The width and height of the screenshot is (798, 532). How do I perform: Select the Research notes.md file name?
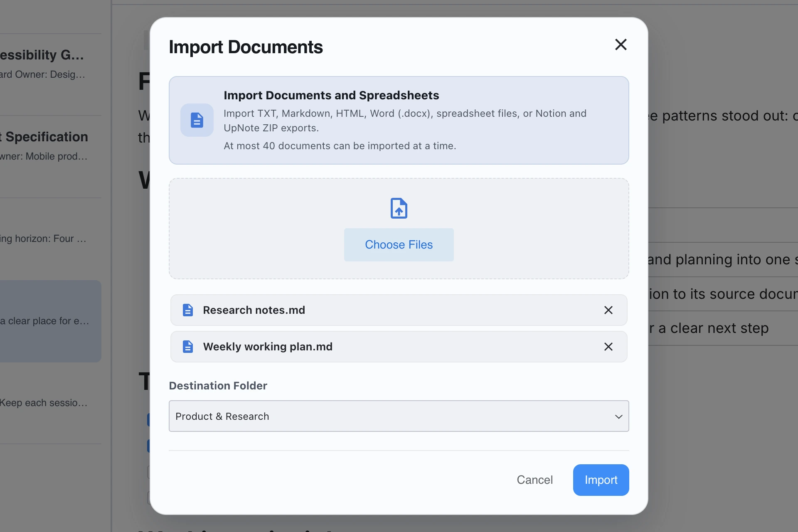[x=254, y=310]
